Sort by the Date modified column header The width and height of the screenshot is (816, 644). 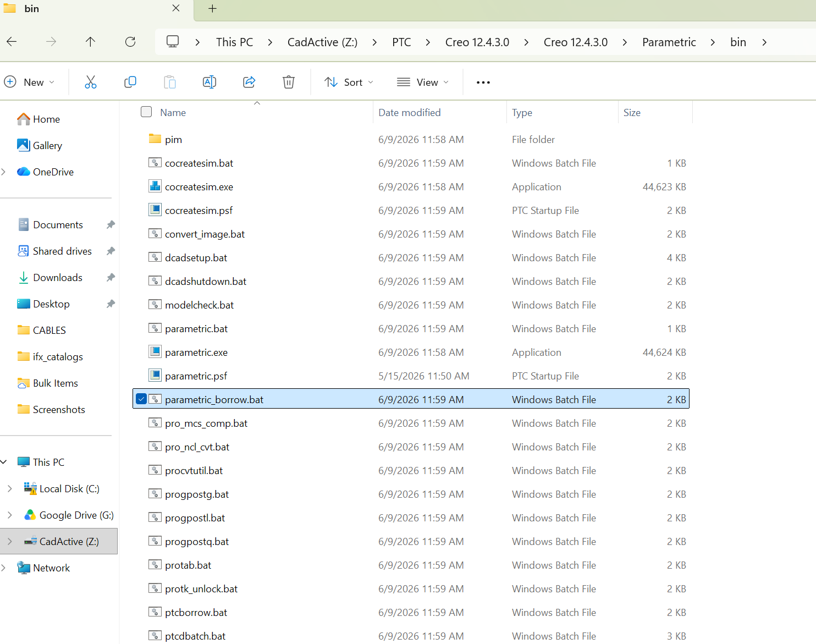click(410, 112)
